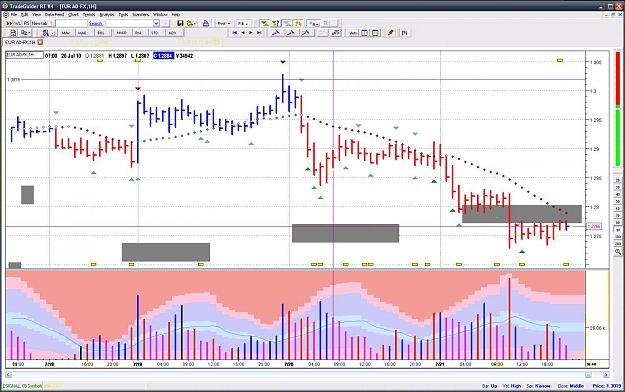
Task: Click the blue trend channel icon
Action: coord(336,33)
